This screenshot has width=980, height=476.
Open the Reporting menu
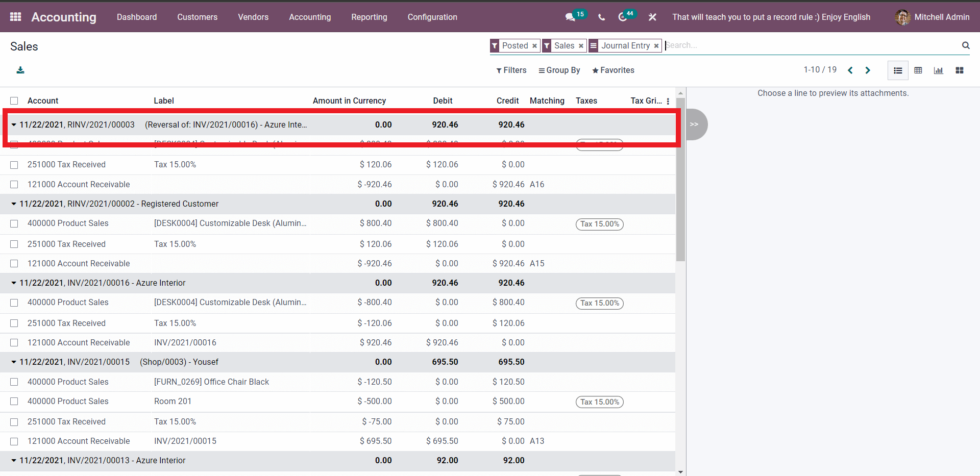coord(369,17)
